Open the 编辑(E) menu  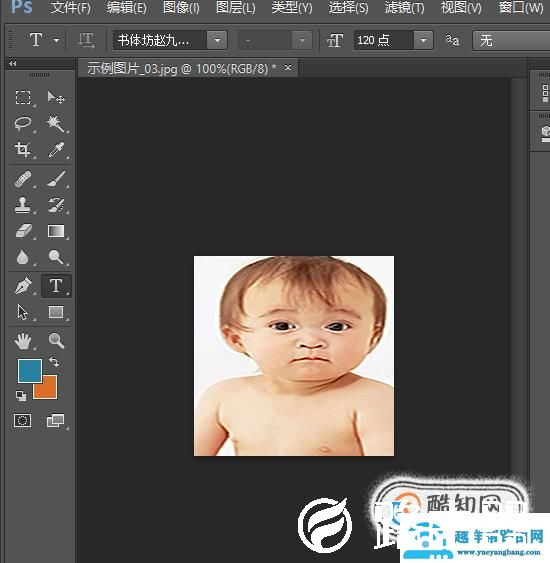click(126, 8)
